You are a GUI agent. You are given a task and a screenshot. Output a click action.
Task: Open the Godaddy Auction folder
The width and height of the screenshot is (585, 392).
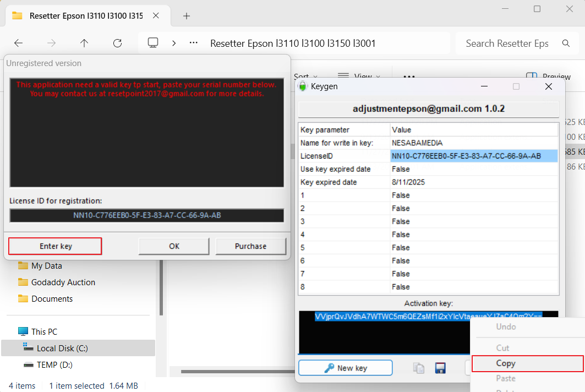point(63,282)
